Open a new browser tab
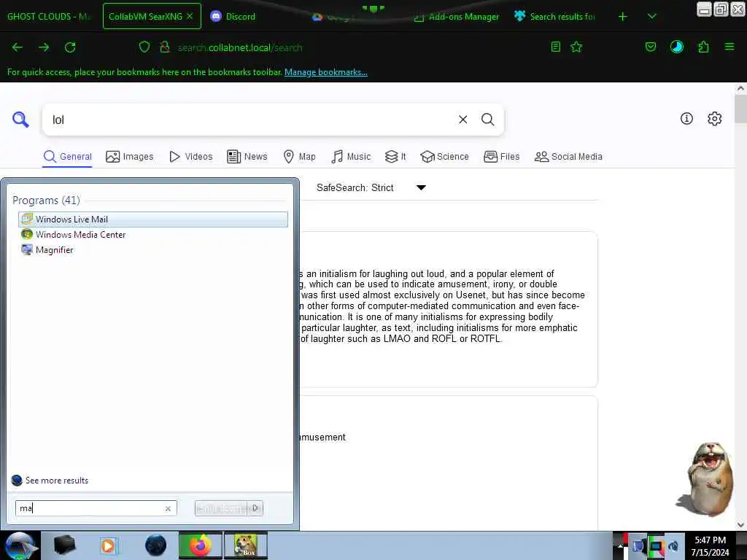 (623, 17)
